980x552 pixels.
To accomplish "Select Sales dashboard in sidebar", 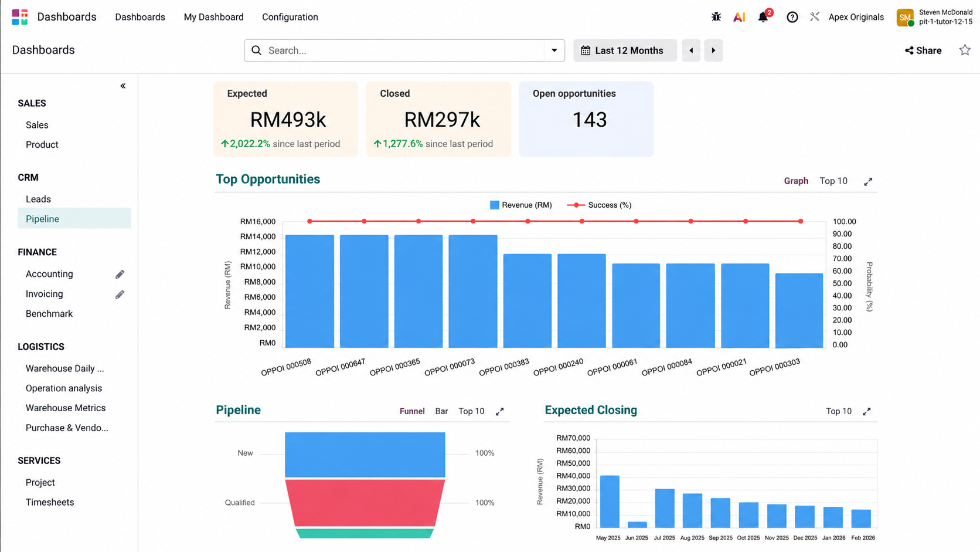I will point(37,125).
